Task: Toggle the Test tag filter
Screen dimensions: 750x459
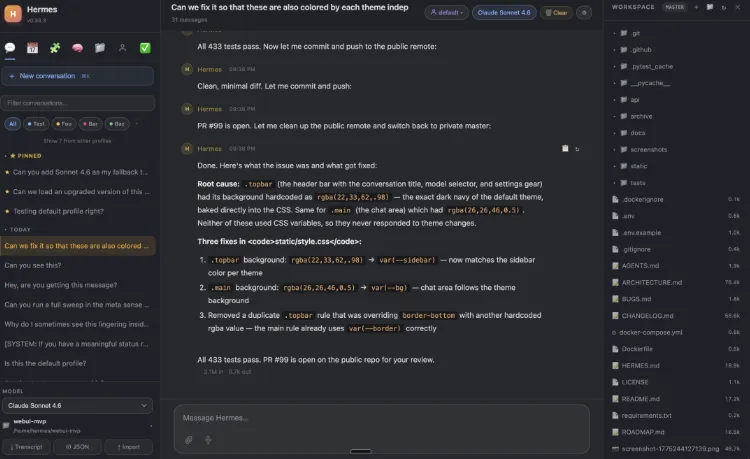Action: click(36, 124)
